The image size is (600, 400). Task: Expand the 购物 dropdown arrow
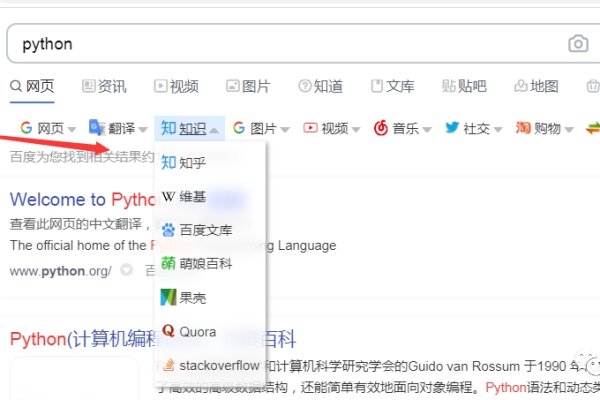tap(569, 130)
